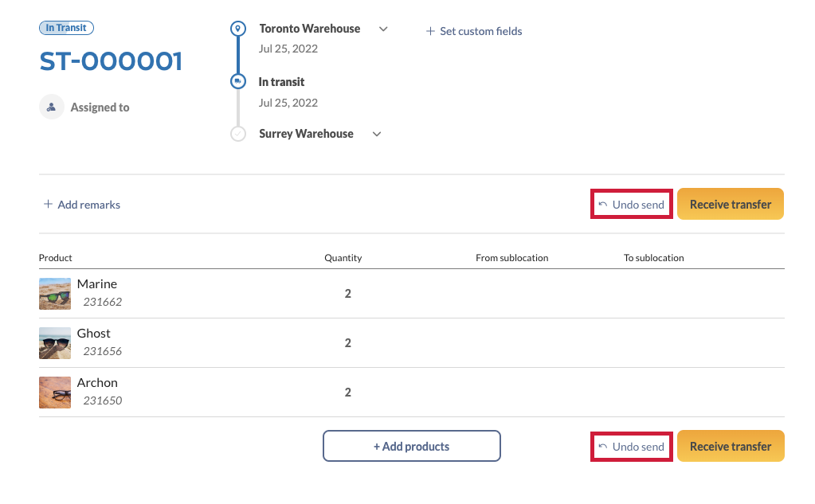Click the Add products button
The width and height of the screenshot is (815, 504).
pyautogui.click(x=411, y=446)
